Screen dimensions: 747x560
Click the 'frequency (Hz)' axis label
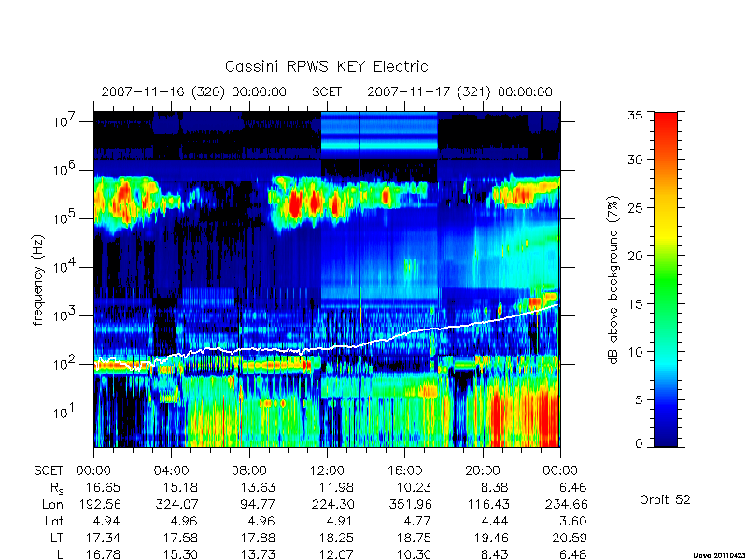point(38,280)
